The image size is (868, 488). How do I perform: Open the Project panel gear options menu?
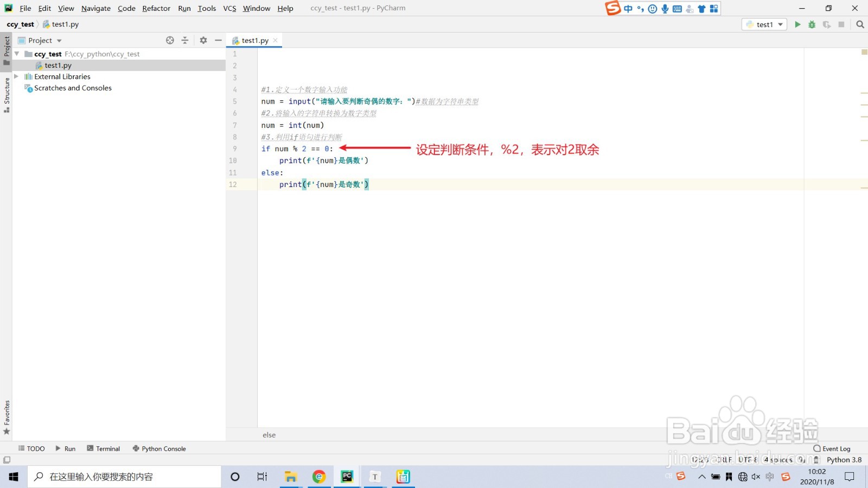(x=203, y=40)
